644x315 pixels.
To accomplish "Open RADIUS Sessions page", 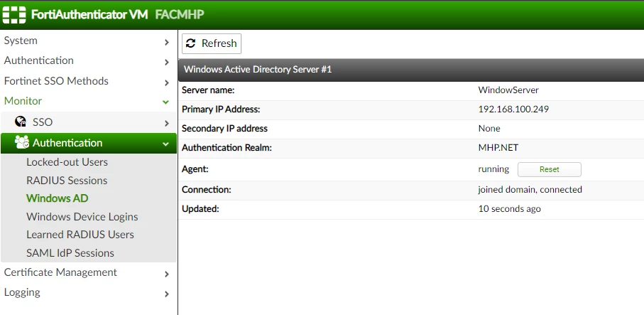I will tap(67, 181).
